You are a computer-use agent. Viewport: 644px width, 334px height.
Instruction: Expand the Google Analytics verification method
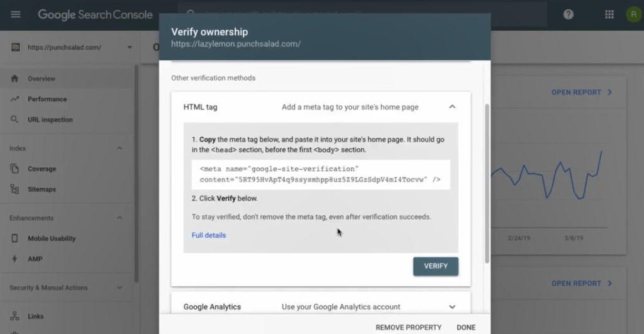(x=452, y=307)
